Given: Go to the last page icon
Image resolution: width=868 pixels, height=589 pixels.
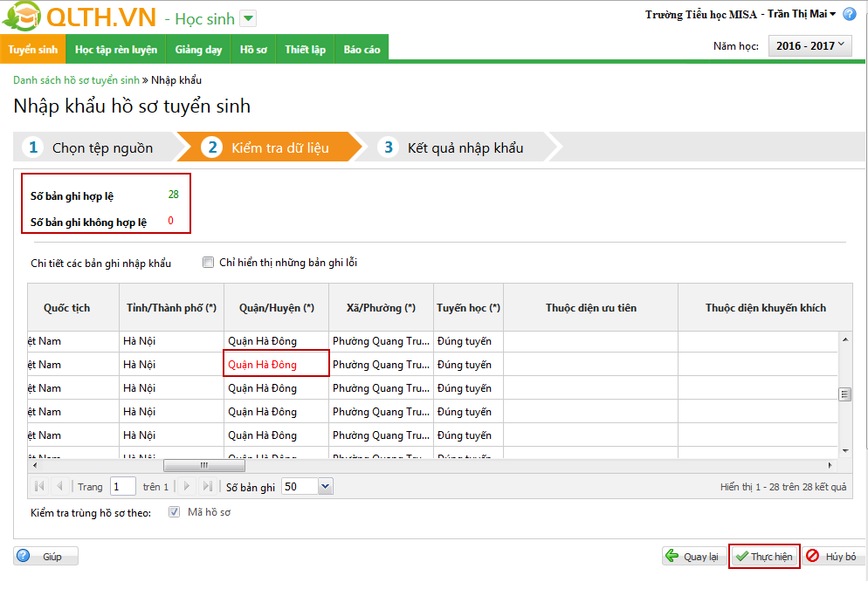Looking at the screenshot, I should pos(207,486).
